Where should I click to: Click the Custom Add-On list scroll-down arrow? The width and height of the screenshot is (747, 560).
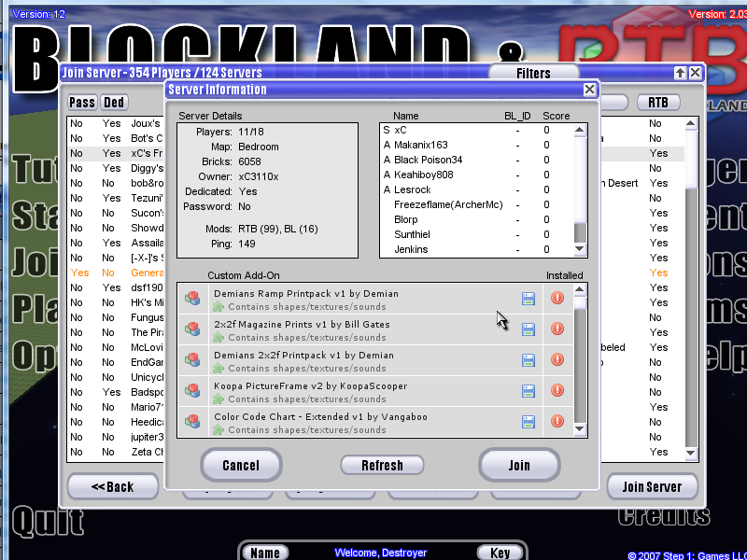[x=579, y=429]
